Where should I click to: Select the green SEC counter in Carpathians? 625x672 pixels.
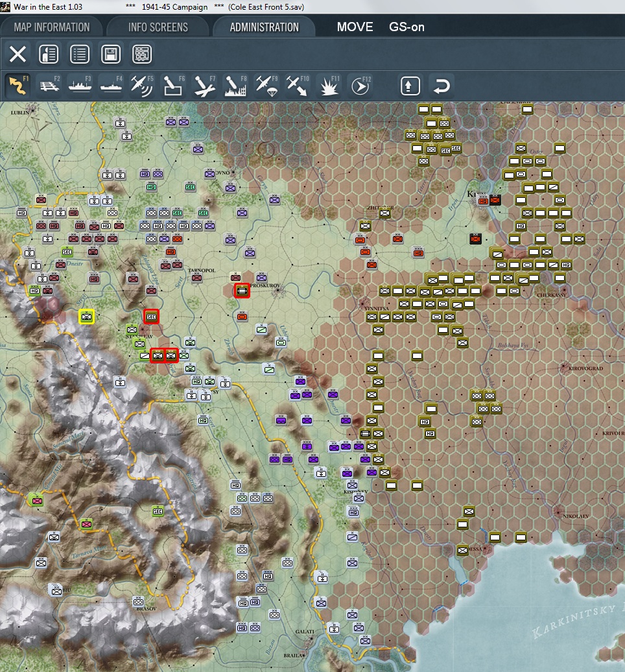pos(158,511)
